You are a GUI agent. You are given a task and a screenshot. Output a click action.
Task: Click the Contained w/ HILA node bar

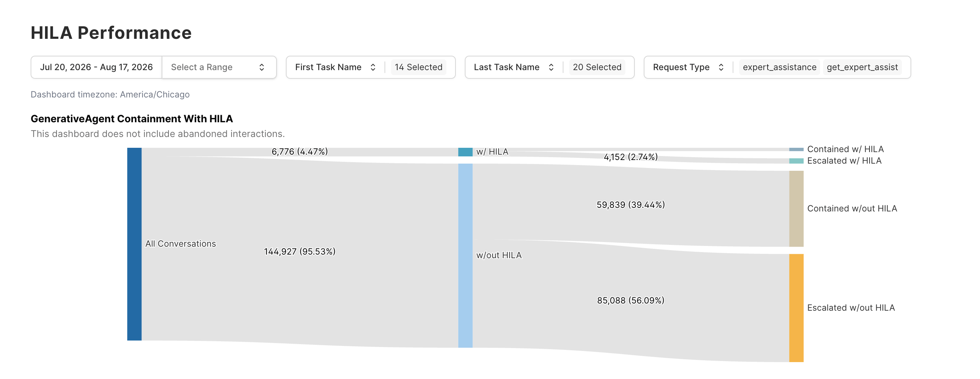click(796, 149)
